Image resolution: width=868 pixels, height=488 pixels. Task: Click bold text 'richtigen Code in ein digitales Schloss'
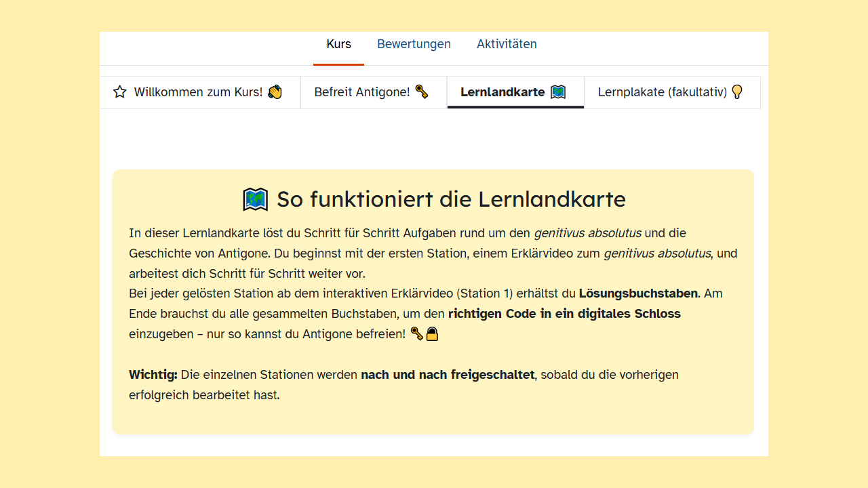pyautogui.click(x=564, y=314)
